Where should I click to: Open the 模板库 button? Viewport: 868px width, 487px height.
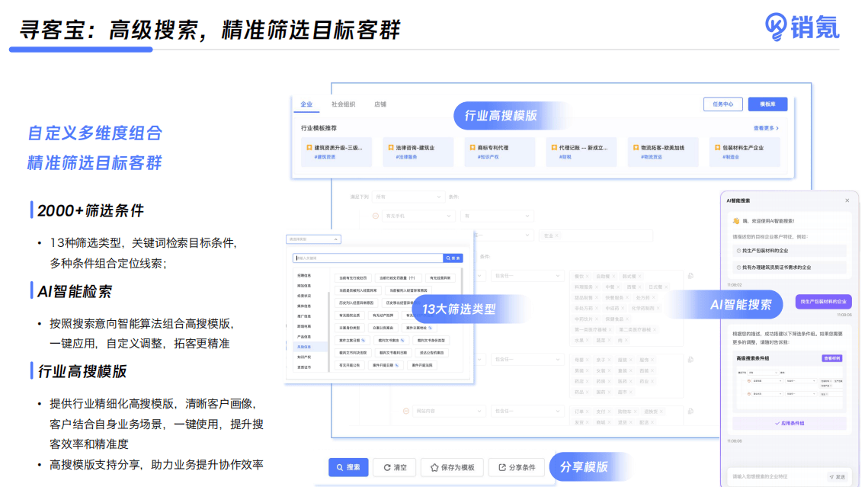point(767,104)
